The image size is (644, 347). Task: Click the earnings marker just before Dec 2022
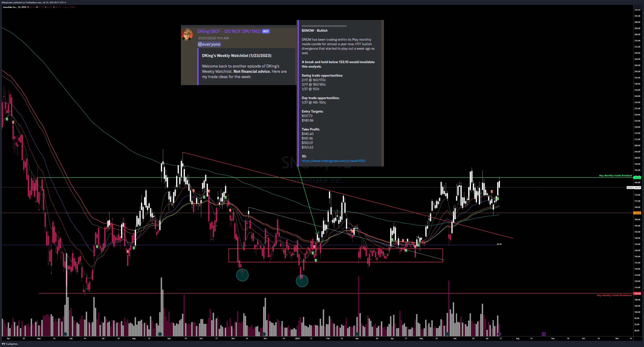click(x=264, y=334)
